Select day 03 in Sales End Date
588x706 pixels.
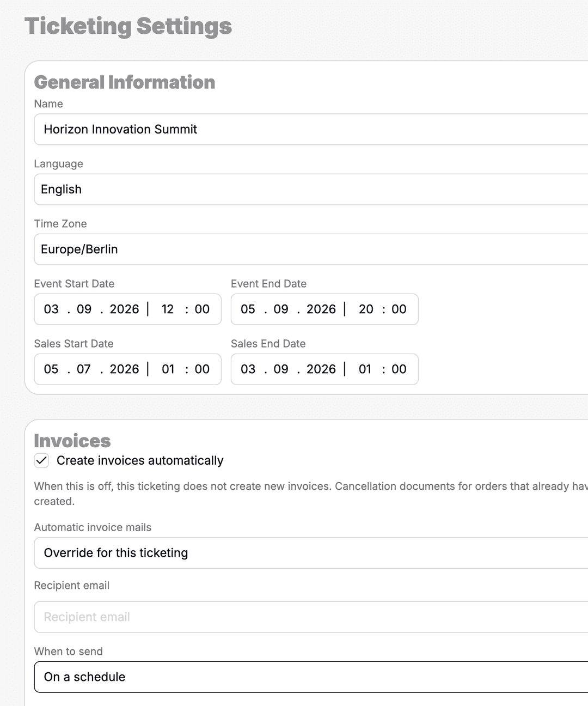(x=248, y=369)
